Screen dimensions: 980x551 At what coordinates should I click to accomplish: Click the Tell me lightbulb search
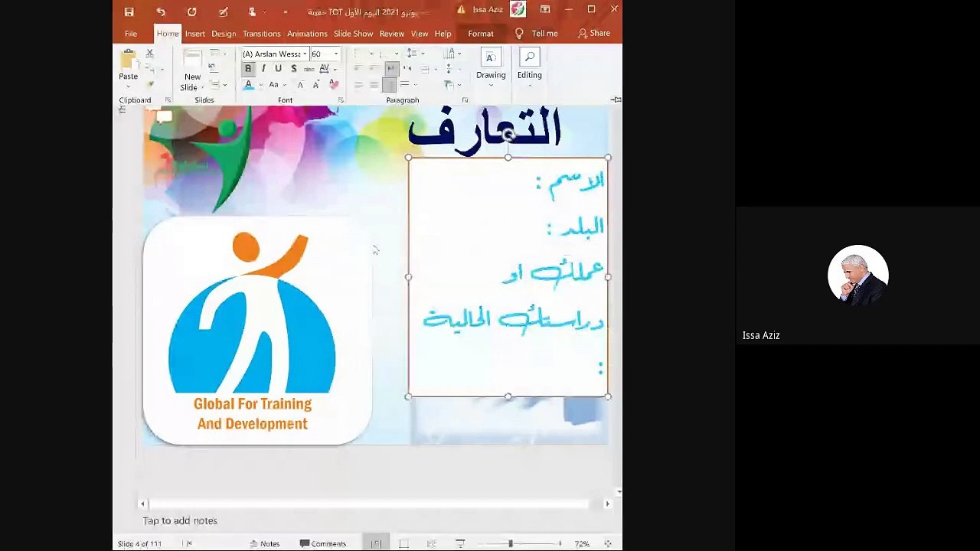pos(518,34)
